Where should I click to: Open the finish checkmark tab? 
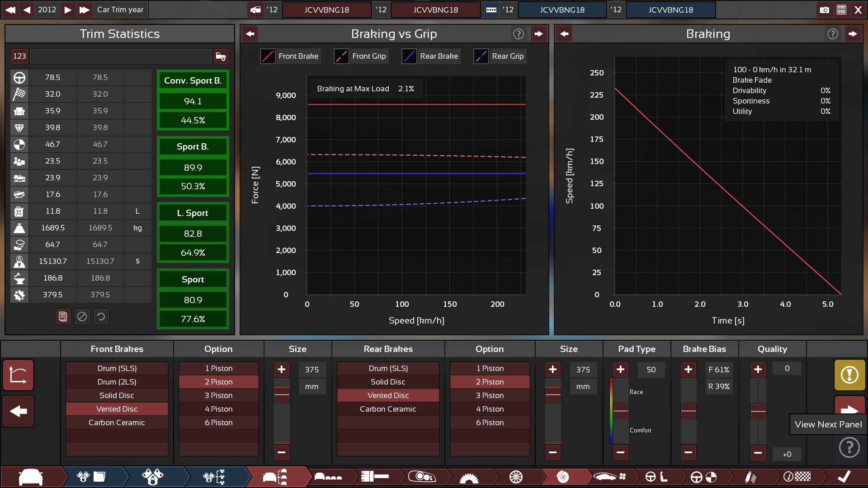coord(844,477)
